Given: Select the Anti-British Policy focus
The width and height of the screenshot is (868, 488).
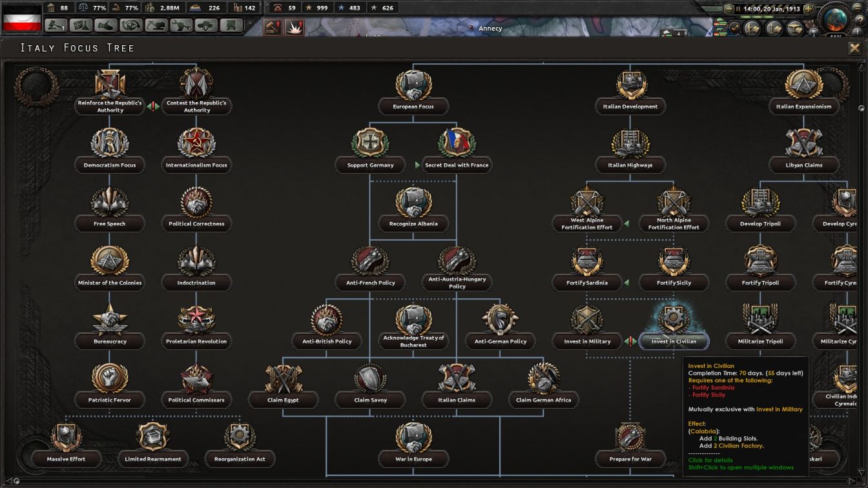Looking at the screenshot, I should pos(327,327).
